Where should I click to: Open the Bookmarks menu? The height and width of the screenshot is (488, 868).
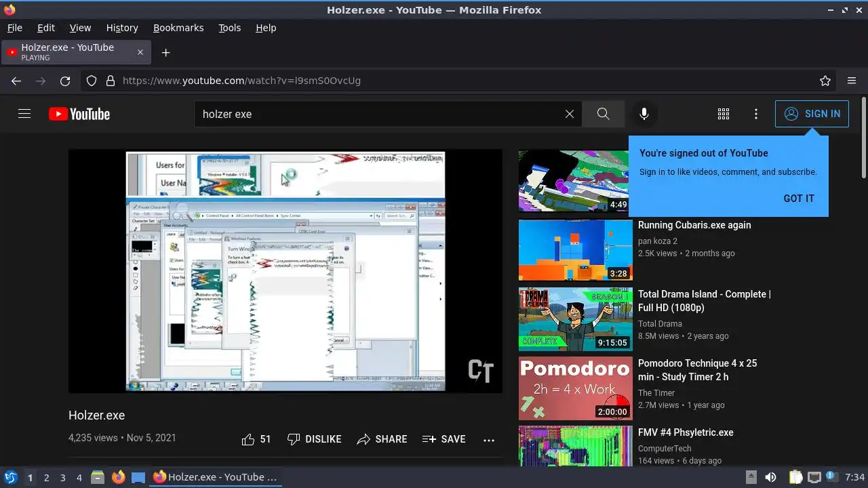[x=178, y=28]
